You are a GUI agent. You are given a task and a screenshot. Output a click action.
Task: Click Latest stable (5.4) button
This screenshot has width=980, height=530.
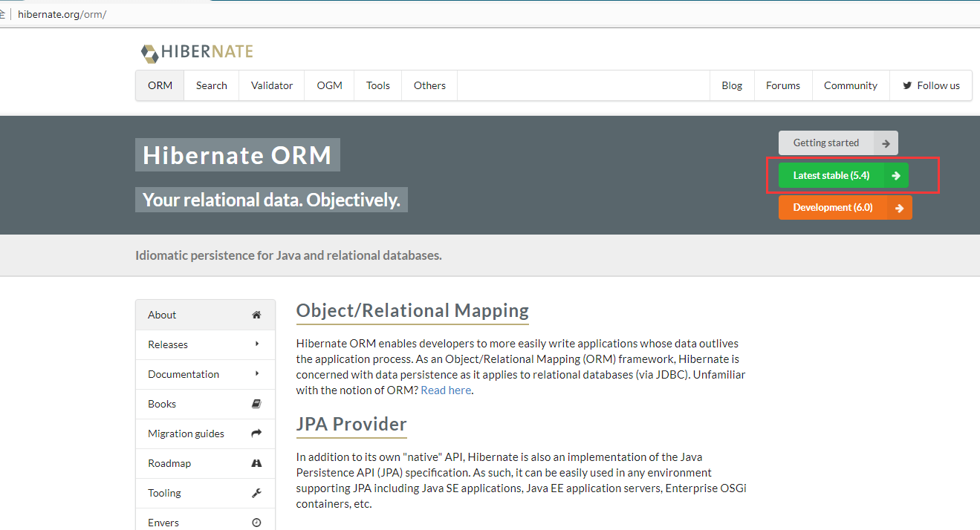tap(843, 175)
